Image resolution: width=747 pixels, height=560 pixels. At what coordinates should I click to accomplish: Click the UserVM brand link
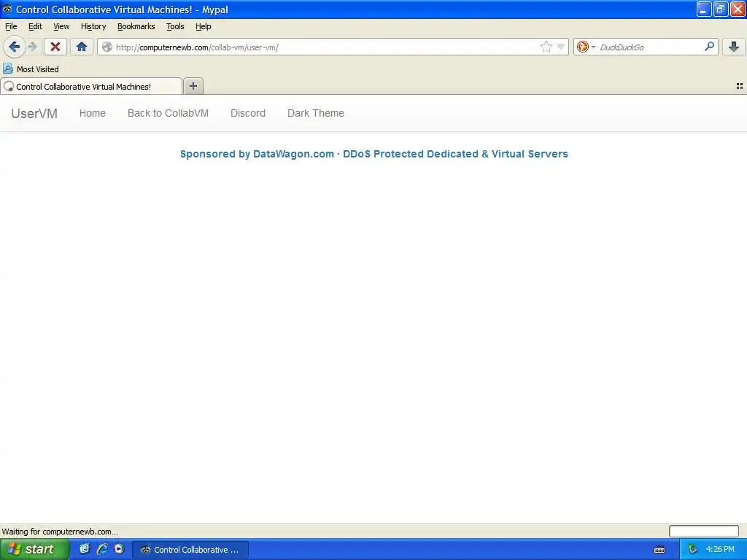pos(34,113)
